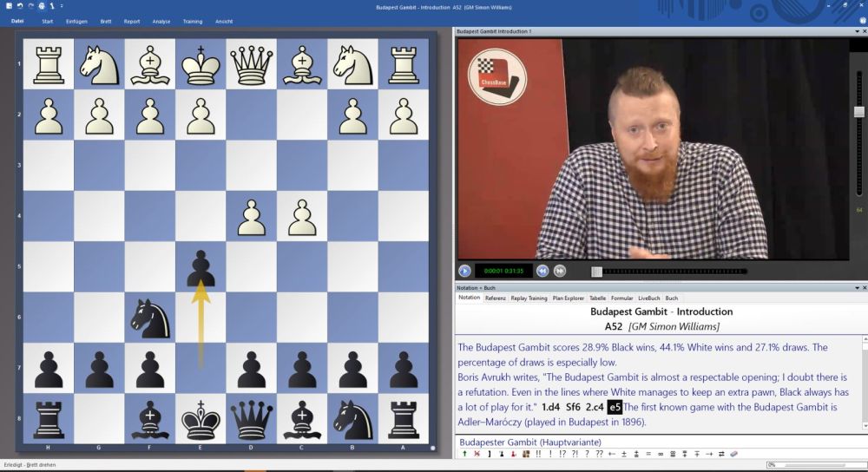
Task: Click the '∓' Black is better symbol
Action: 696,454
